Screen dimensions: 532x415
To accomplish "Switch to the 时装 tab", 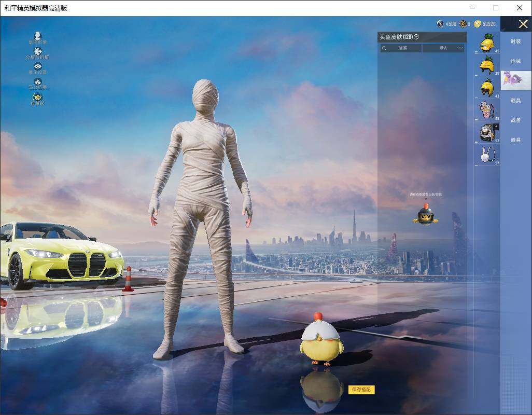I will 516,41.
